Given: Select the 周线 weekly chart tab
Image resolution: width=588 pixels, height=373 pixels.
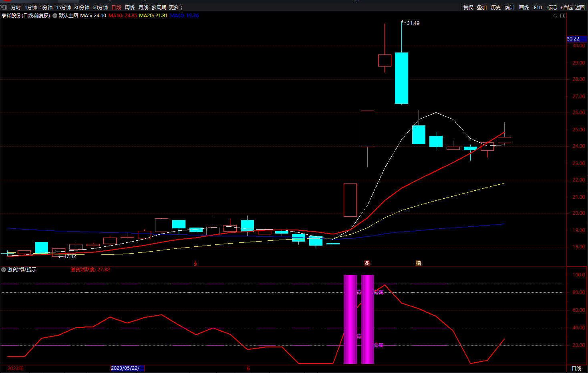Looking at the screenshot, I should (x=130, y=8).
